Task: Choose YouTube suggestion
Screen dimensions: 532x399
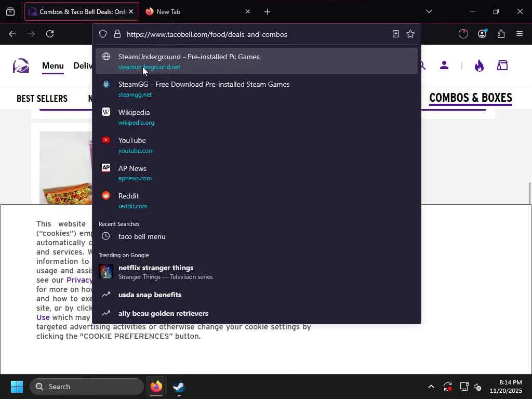Action: tap(257, 145)
